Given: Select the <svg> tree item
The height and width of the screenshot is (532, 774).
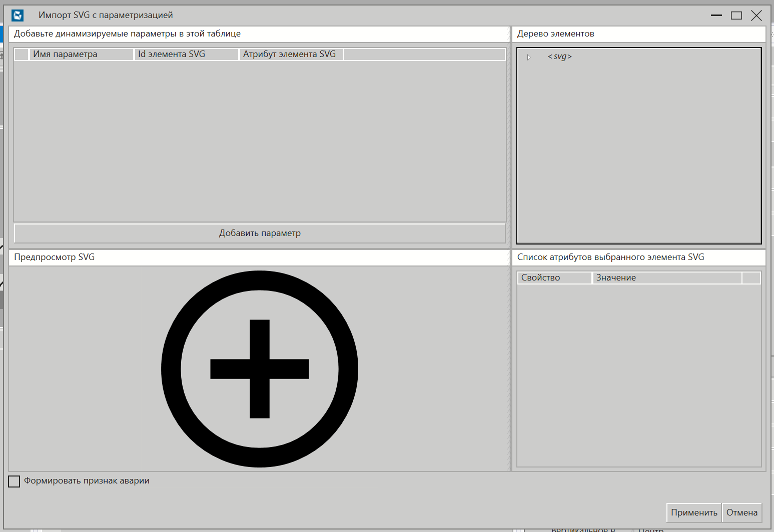Looking at the screenshot, I should click(x=559, y=56).
